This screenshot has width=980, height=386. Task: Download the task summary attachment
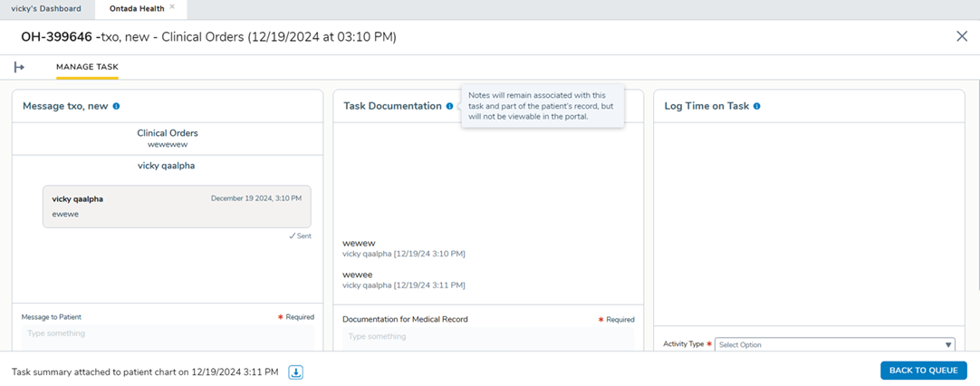[295, 372]
